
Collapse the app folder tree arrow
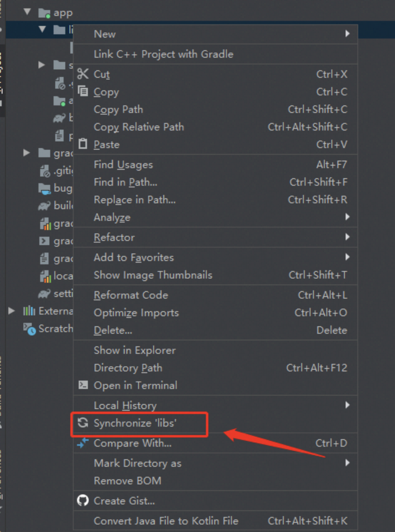[x=26, y=12]
